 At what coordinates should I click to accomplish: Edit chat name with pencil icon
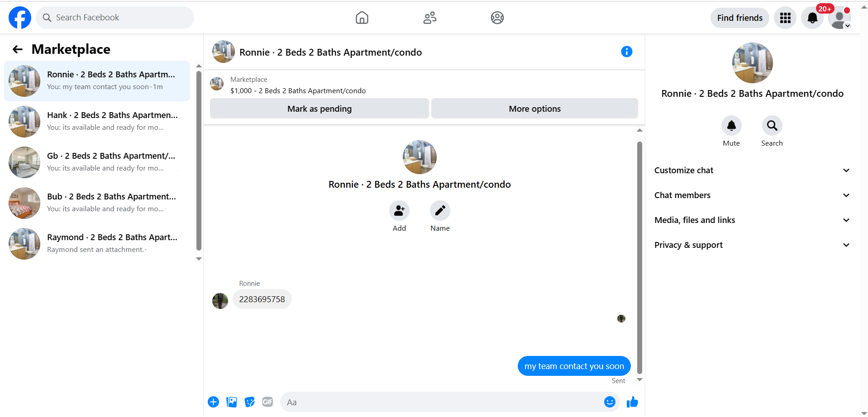440,211
